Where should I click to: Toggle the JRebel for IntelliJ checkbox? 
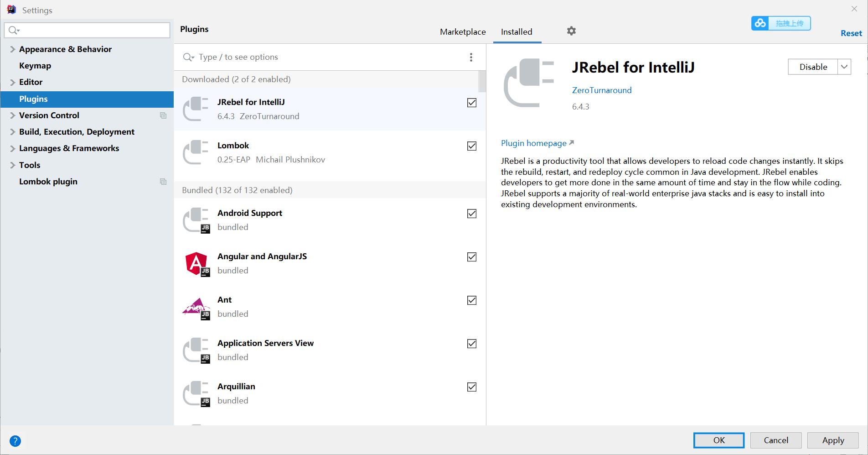[472, 103]
